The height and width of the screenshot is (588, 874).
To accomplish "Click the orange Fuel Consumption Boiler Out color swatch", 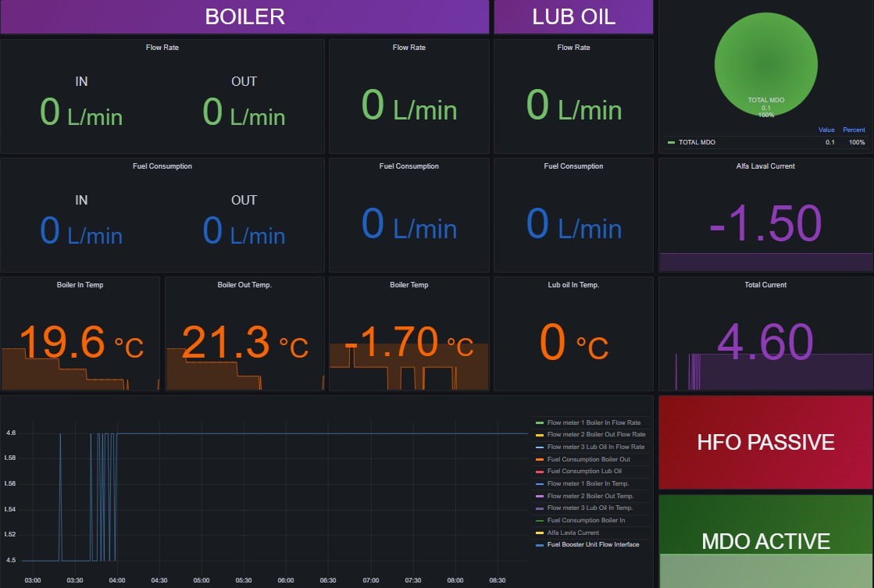I will (539, 459).
